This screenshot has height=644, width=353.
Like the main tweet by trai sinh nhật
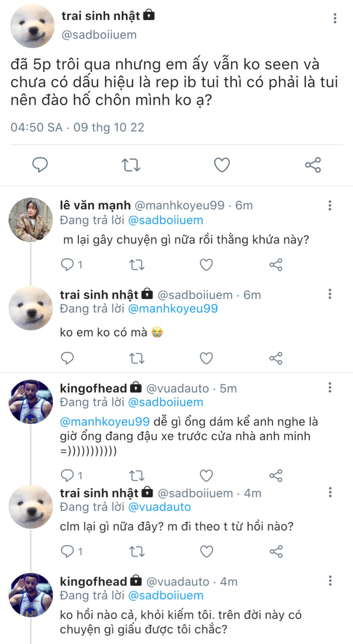tap(222, 165)
